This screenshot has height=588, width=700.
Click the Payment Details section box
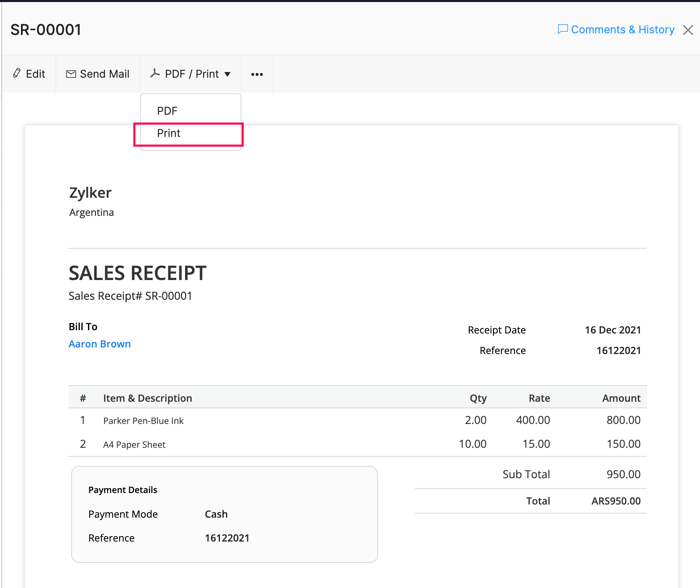coord(224,514)
